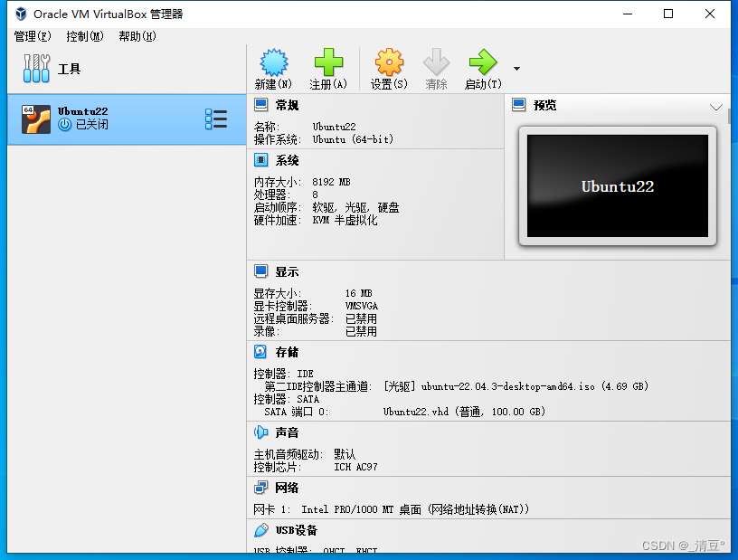Click the VirtualBox title bar logo

coord(21,14)
